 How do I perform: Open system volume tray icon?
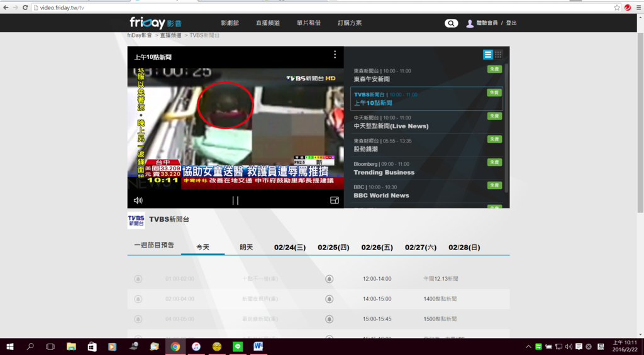click(569, 347)
